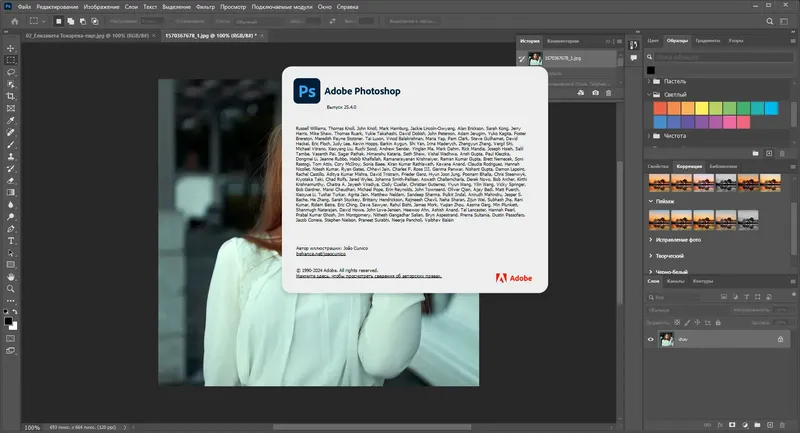
Task: Open the Фильтр menu
Action: (205, 7)
